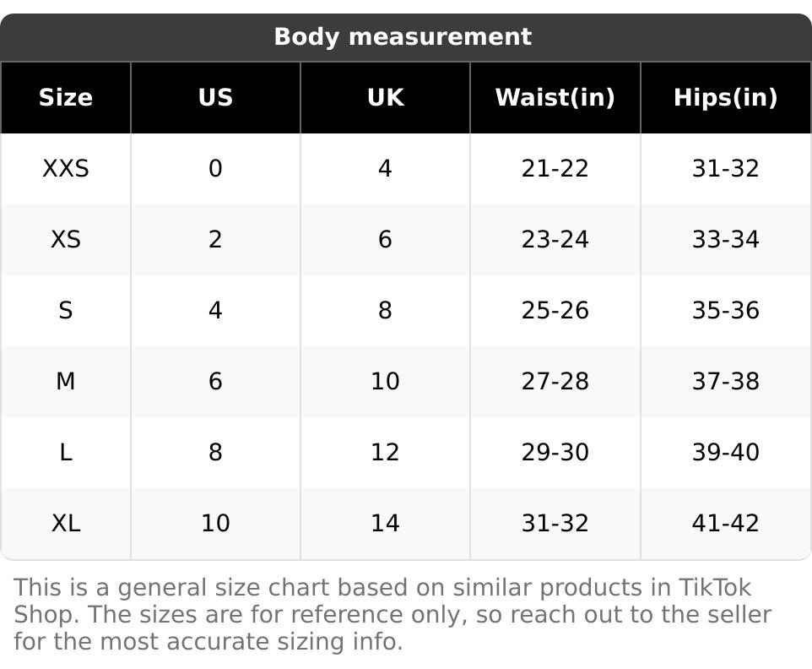The width and height of the screenshot is (812, 669).
Task: Click the US column header
Action: [215, 98]
